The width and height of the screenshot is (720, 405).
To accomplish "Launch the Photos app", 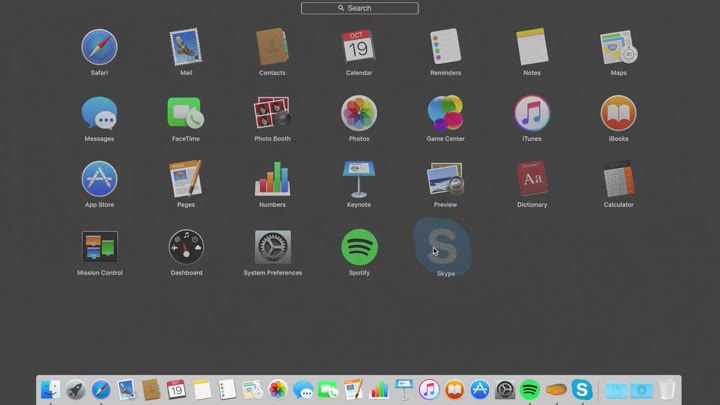I will [359, 113].
